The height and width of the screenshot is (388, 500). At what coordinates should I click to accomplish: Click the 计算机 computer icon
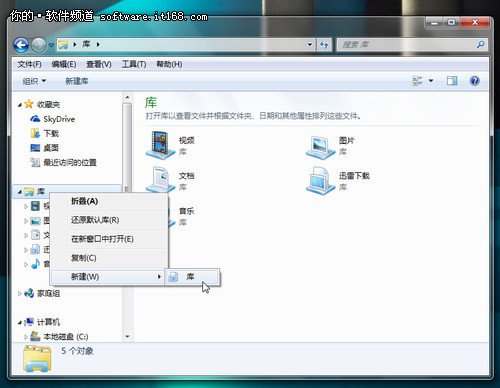[x=29, y=322]
